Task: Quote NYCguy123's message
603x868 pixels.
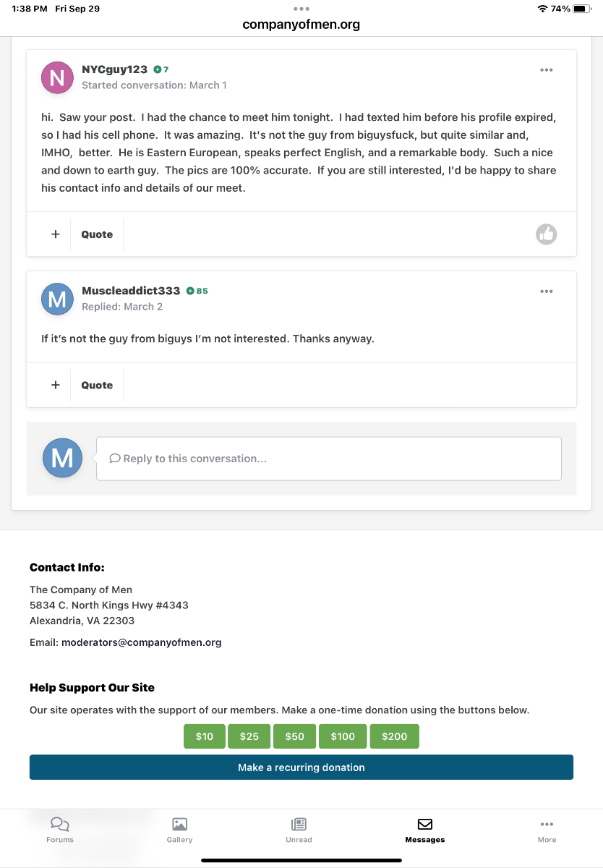Action: point(97,234)
